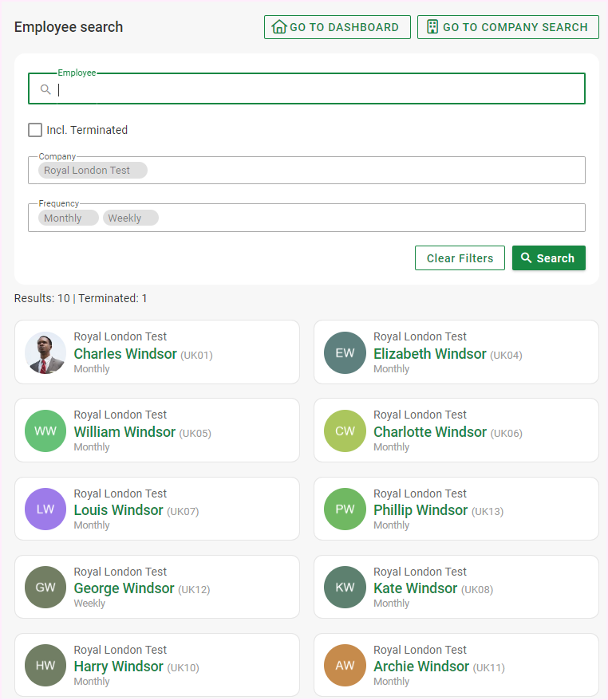Select the CW avatar for Charlotte Windsor

point(345,431)
